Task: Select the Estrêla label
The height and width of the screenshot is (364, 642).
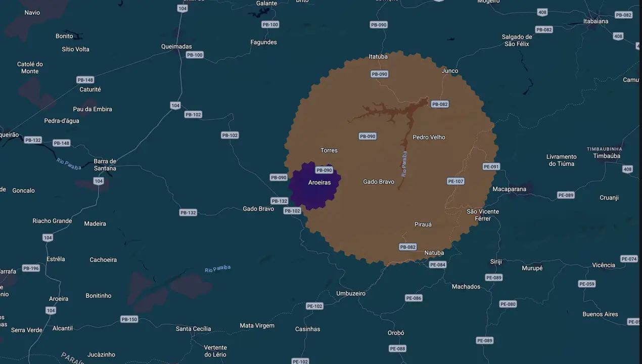Action: [x=56, y=259]
